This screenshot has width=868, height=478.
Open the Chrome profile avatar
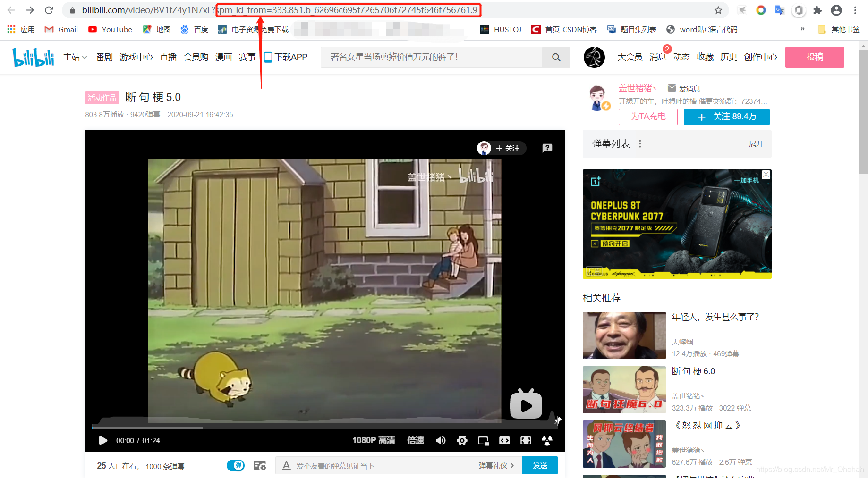pos(836,10)
